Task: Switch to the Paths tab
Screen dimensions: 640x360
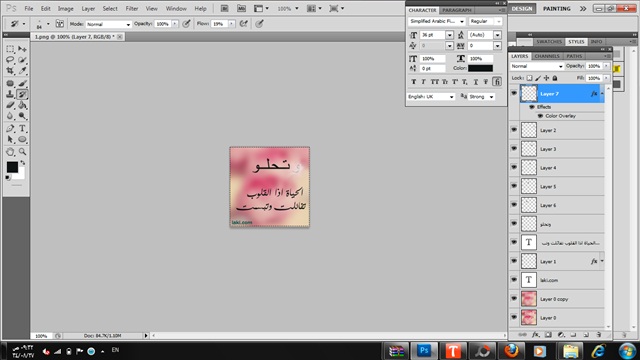Action: click(574, 56)
